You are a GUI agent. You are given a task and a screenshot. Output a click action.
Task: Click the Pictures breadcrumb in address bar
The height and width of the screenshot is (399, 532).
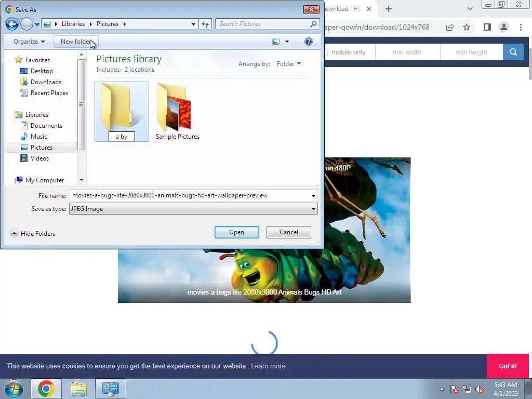click(x=107, y=24)
